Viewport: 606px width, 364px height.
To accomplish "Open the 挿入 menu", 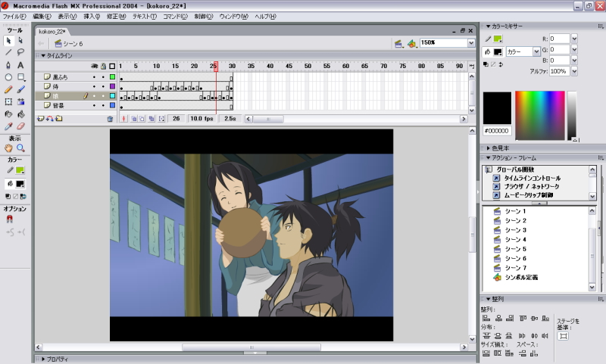I will coord(92,17).
